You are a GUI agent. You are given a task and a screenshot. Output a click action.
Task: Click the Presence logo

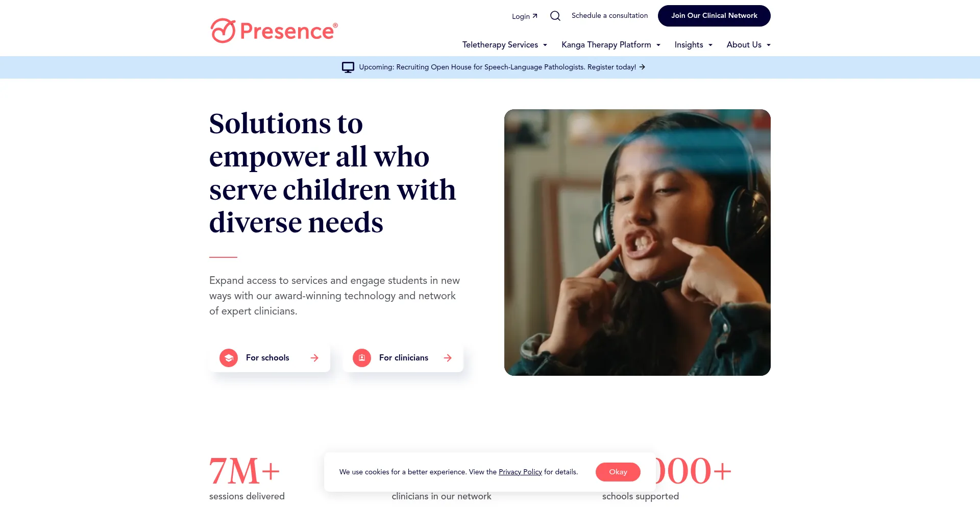click(x=274, y=31)
